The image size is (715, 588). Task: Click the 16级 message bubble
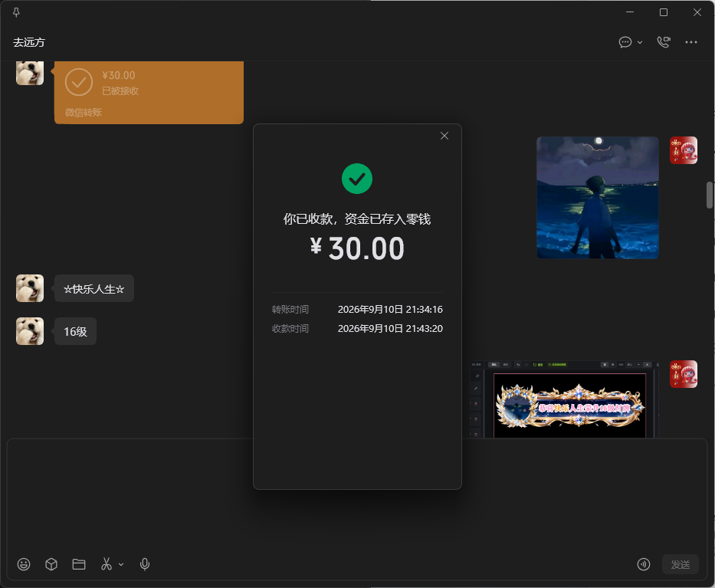coord(75,331)
